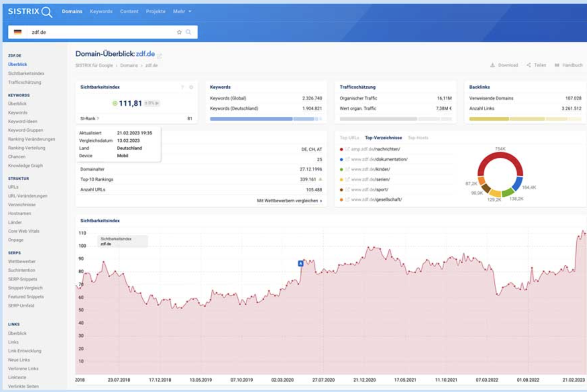This screenshot has height=392, width=587.
Task: Open Knowledge Graph in sidebar
Action: (26, 166)
